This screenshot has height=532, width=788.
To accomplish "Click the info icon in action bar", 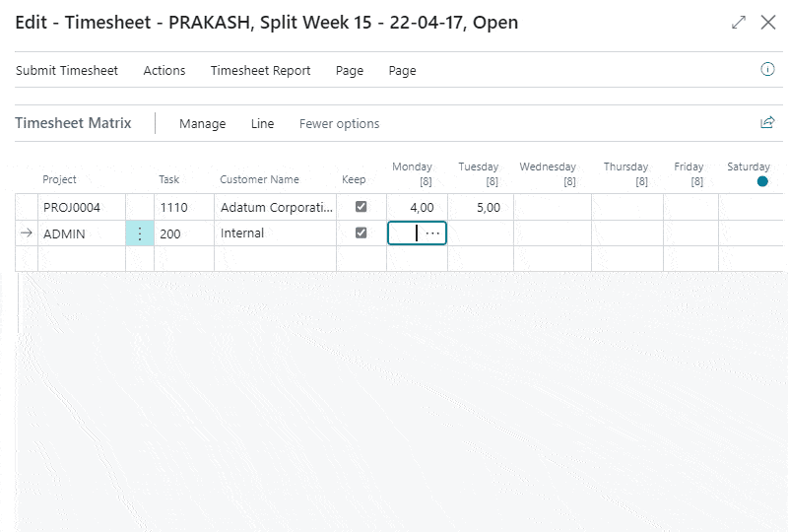I will (767, 70).
